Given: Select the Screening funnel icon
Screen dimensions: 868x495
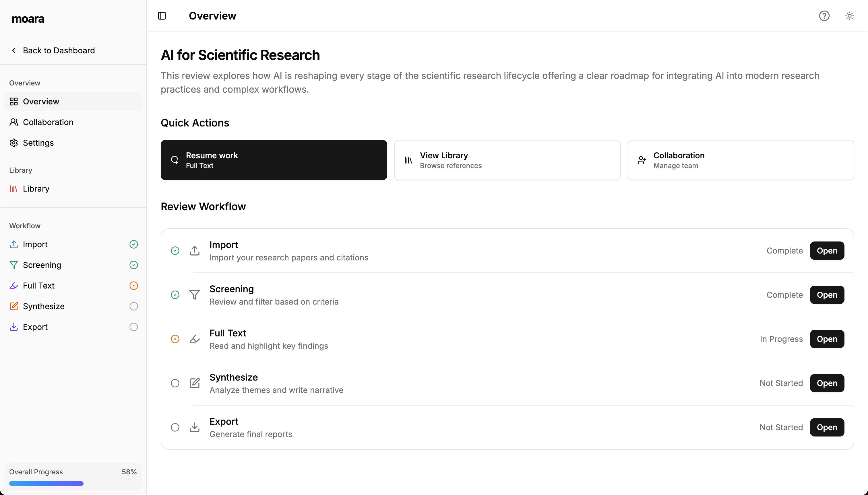Looking at the screenshot, I should coord(195,295).
